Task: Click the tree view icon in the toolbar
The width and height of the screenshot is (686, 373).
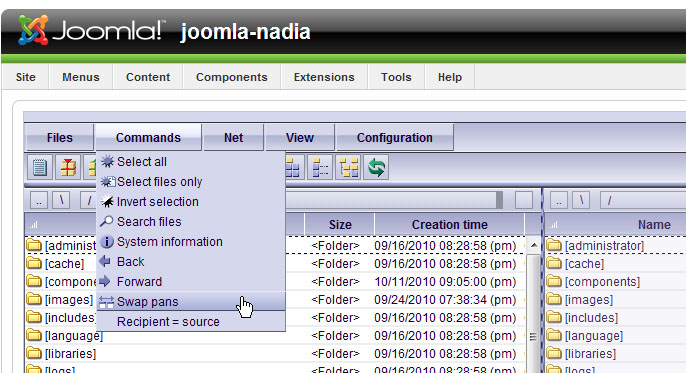Action: click(348, 167)
